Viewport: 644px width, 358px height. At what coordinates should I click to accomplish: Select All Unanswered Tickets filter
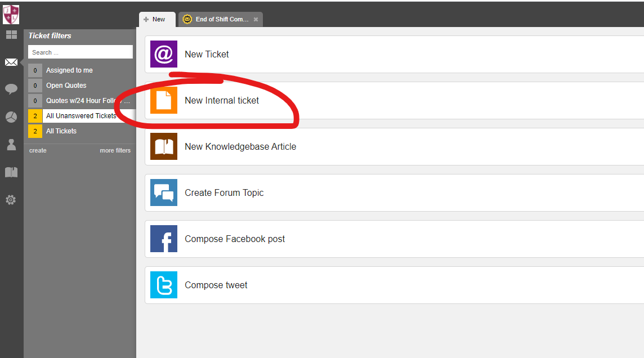[82, 116]
